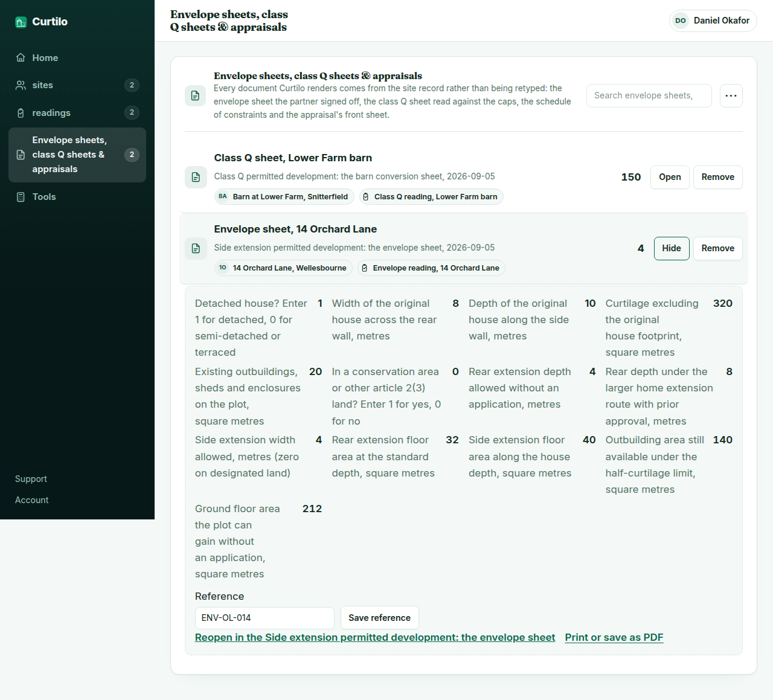Click the Curtilage excluding value 320

click(x=722, y=303)
